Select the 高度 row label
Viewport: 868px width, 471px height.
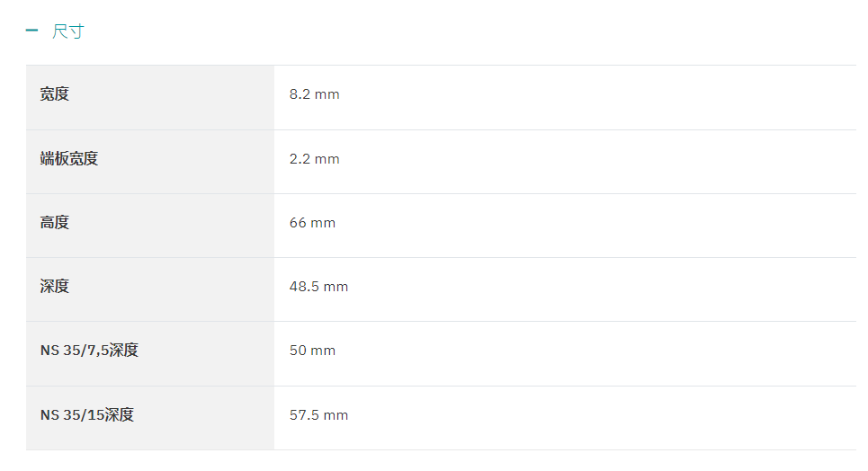[x=54, y=223]
